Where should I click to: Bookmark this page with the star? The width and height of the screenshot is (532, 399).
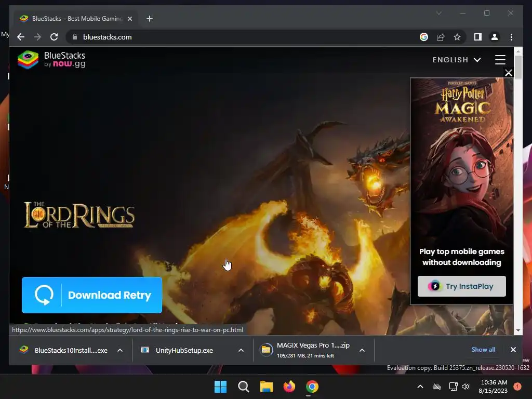pos(457,37)
